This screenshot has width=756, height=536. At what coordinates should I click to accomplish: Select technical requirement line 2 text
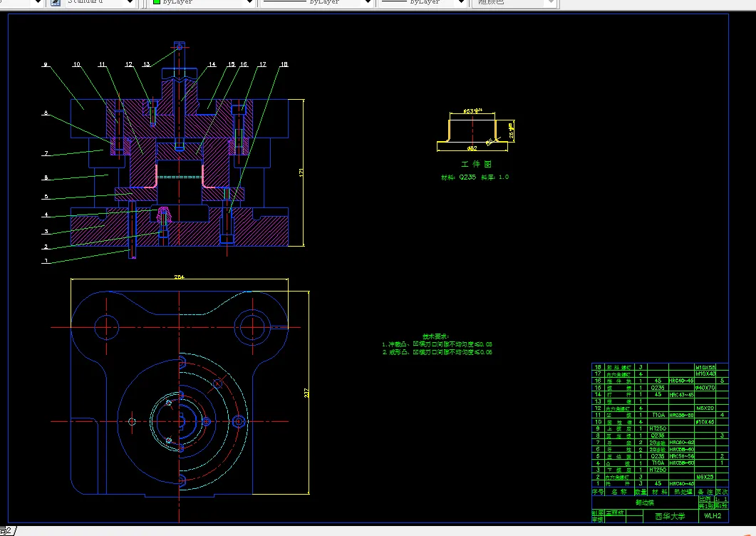(x=437, y=352)
